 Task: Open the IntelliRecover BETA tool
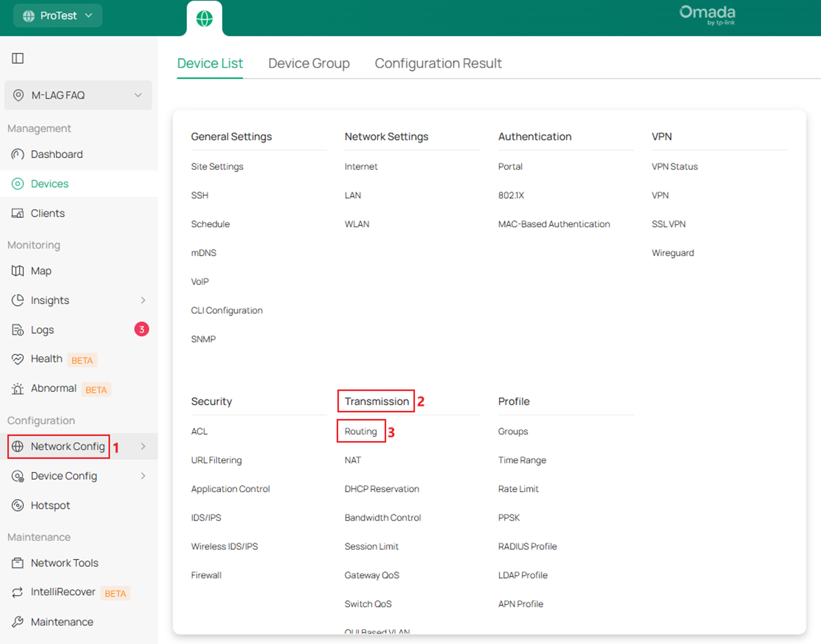[x=63, y=592]
